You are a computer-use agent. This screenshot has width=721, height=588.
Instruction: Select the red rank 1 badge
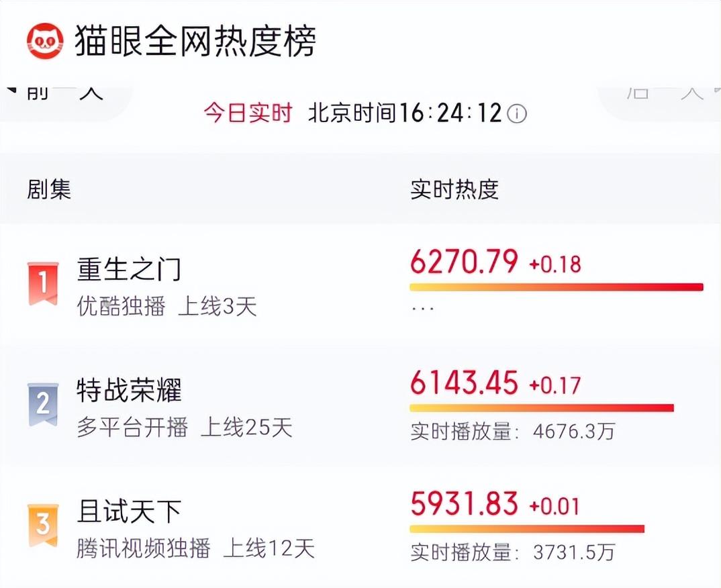43,283
